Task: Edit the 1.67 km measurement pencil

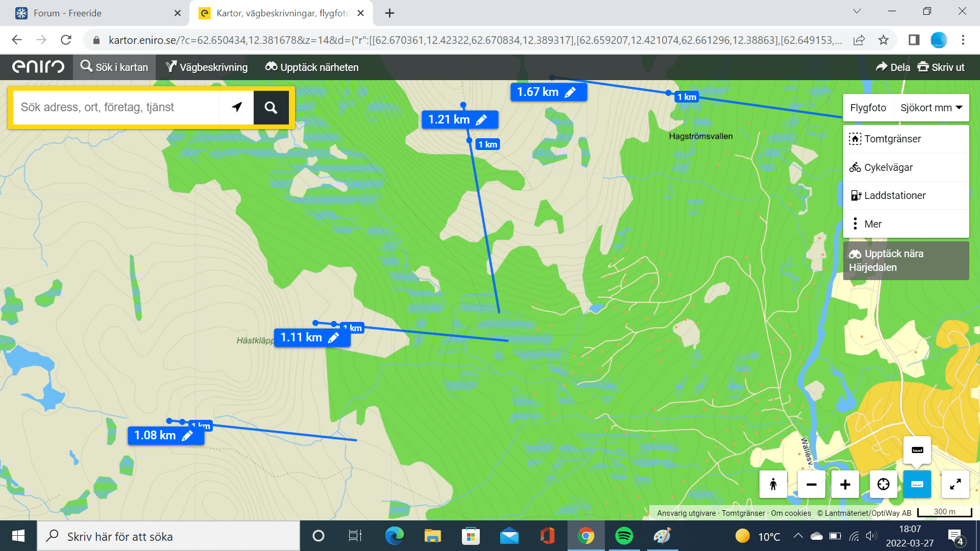Action: [x=570, y=92]
